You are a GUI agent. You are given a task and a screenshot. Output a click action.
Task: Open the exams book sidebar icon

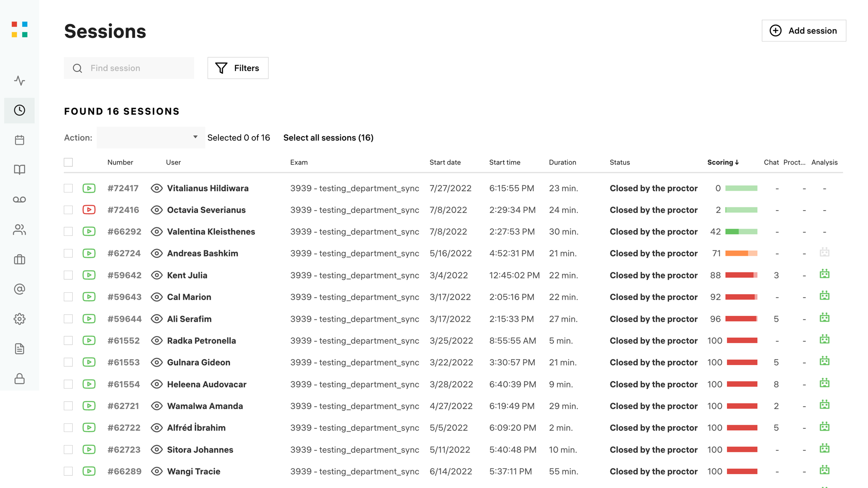(x=19, y=170)
